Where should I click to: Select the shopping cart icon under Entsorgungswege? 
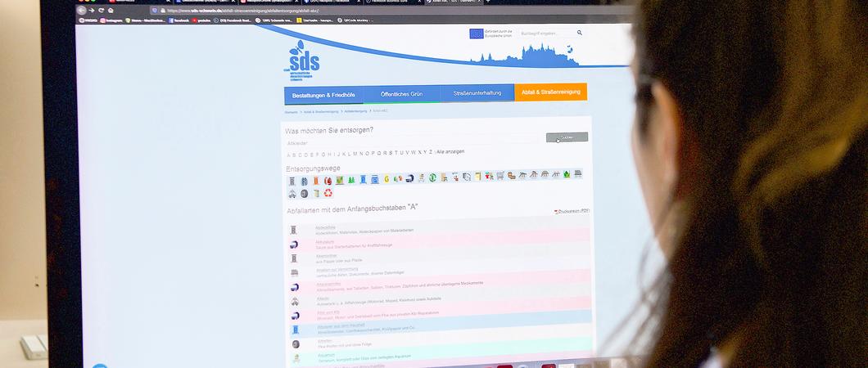pyautogui.click(x=500, y=176)
